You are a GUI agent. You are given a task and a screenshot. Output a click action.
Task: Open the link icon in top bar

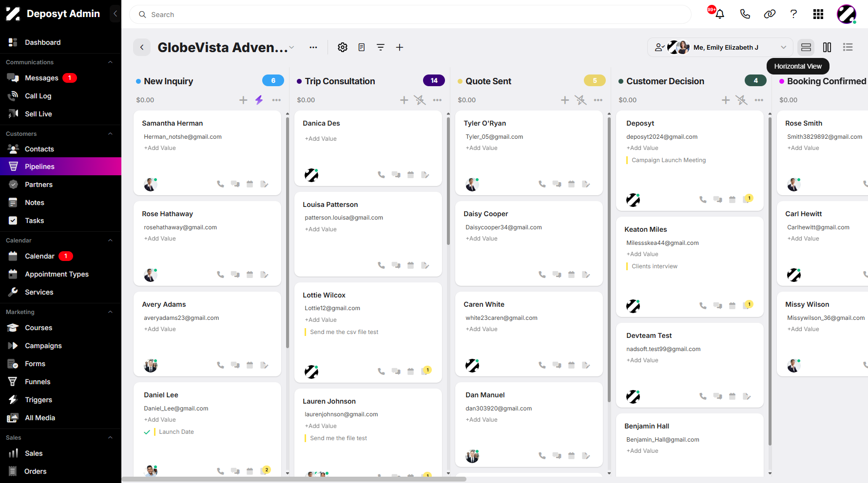pos(770,14)
